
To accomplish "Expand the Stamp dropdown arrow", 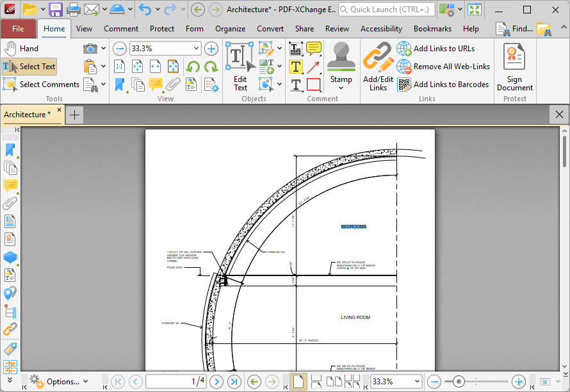I will click(x=341, y=88).
